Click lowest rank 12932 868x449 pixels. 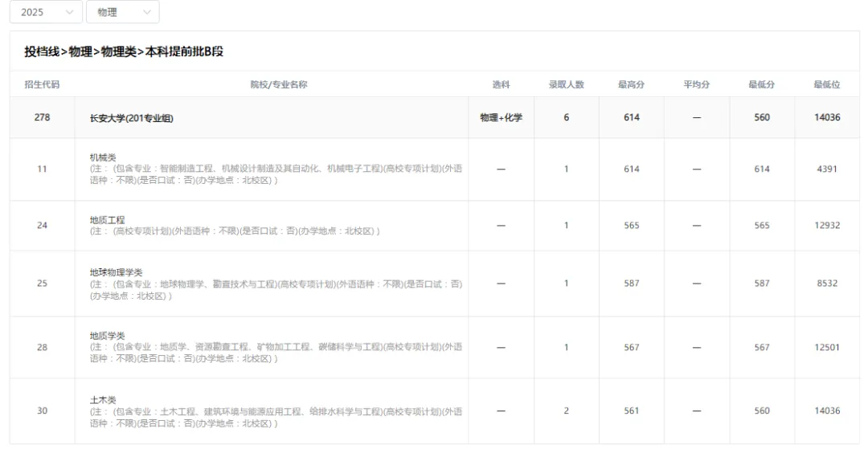point(827,226)
